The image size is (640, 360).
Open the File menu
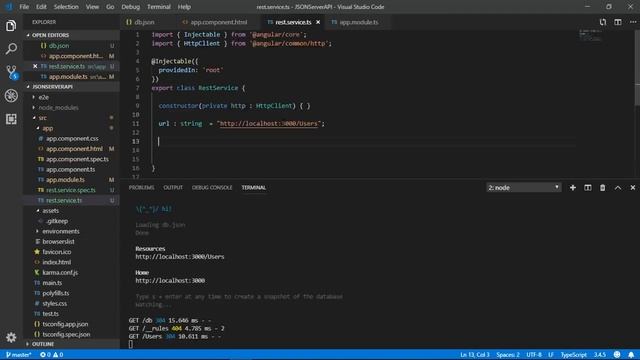coord(24,7)
